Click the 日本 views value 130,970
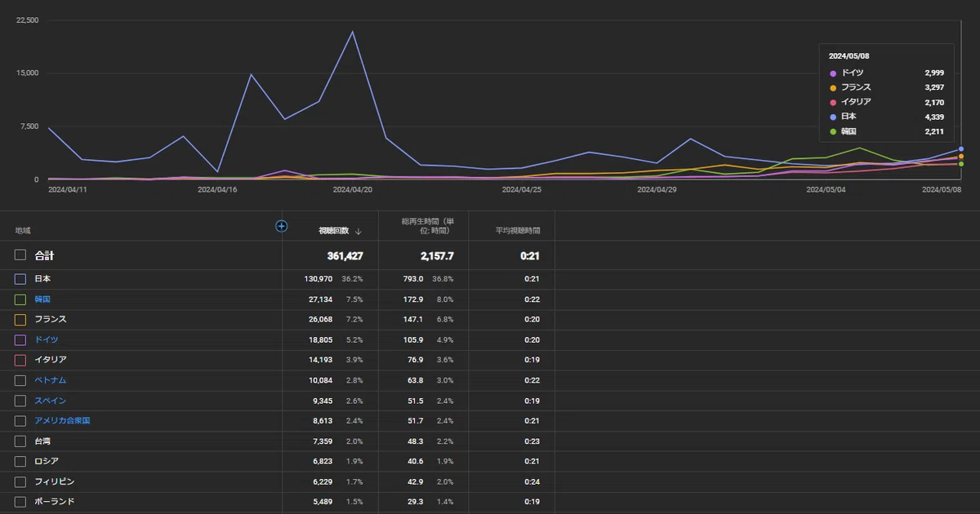The width and height of the screenshot is (980, 514). (320, 279)
